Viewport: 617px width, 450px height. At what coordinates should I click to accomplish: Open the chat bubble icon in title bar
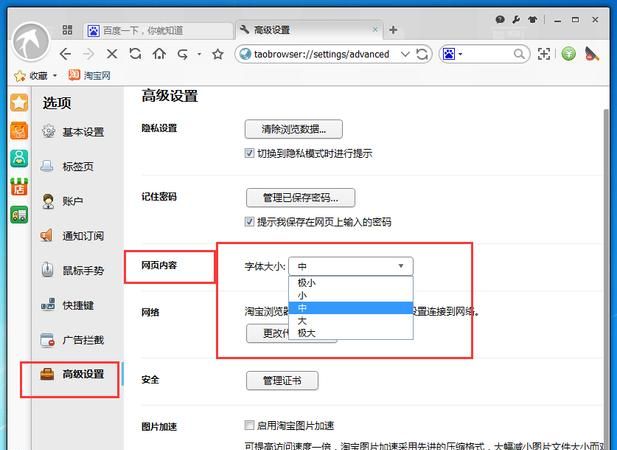500,19
